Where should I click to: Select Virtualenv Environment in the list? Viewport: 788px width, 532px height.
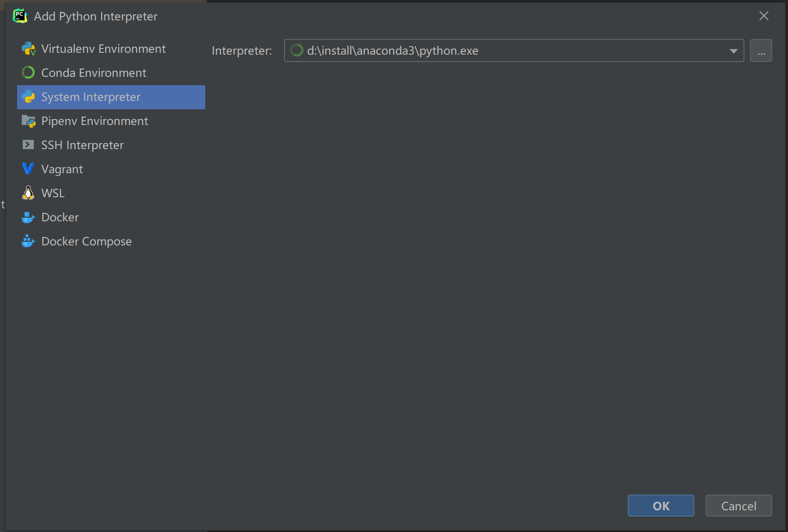point(111,49)
